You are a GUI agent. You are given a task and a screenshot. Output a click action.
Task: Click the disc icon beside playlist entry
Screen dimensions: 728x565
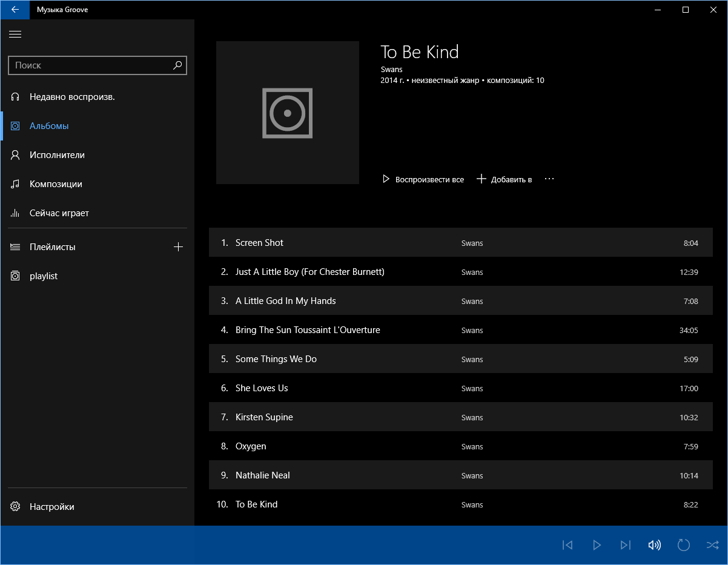(x=16, y=276)
